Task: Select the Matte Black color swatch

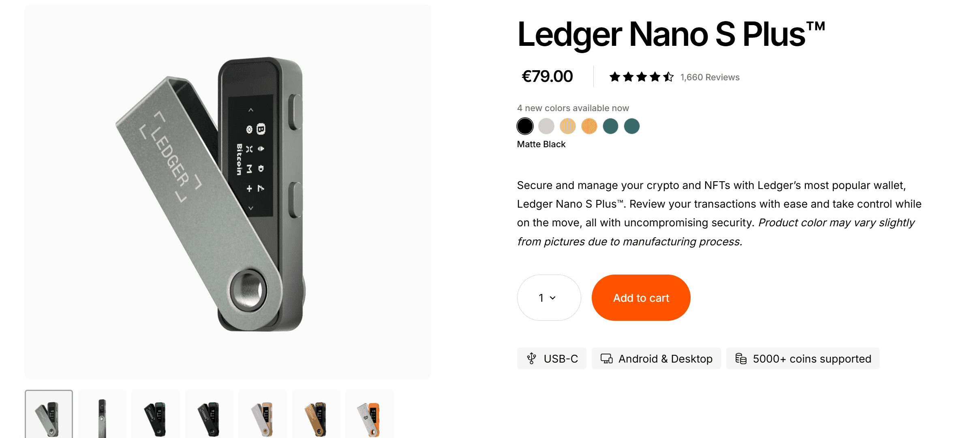Action: (x=525, y=126)
